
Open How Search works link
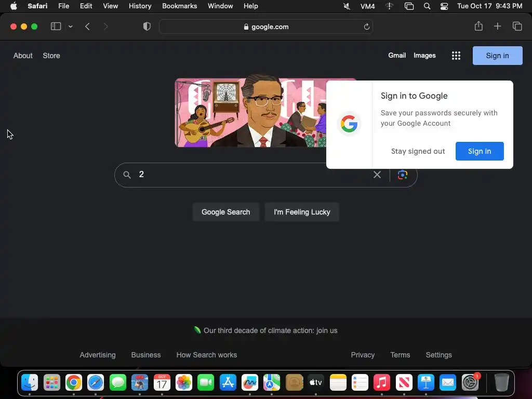pyautogui.click(x=207, y=355)
